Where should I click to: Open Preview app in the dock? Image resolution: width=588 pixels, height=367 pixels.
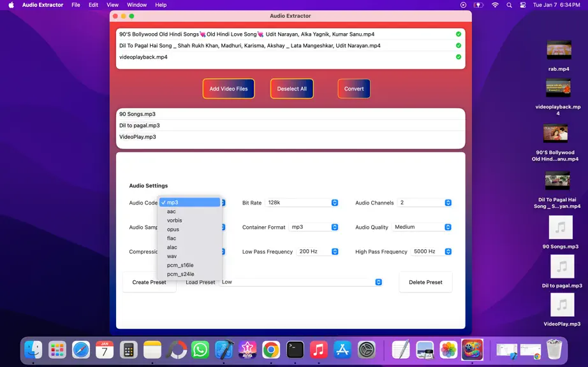[x=425, y=350]
